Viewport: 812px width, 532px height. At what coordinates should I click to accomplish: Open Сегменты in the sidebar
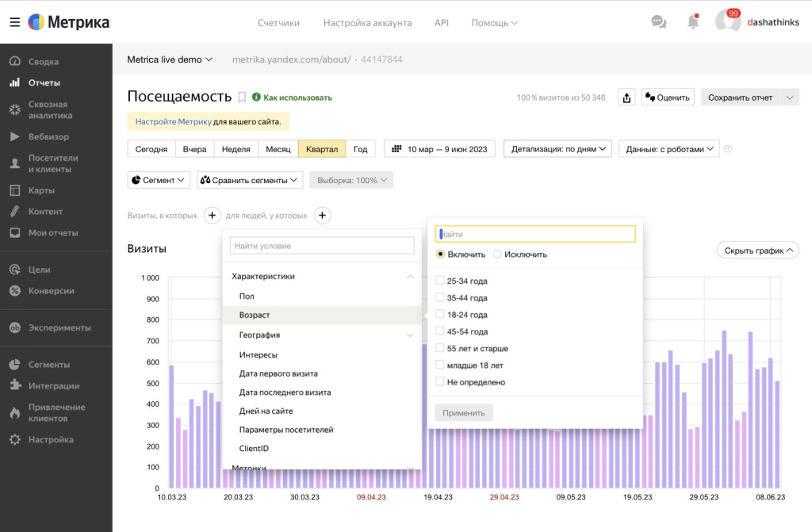[49, 365]
